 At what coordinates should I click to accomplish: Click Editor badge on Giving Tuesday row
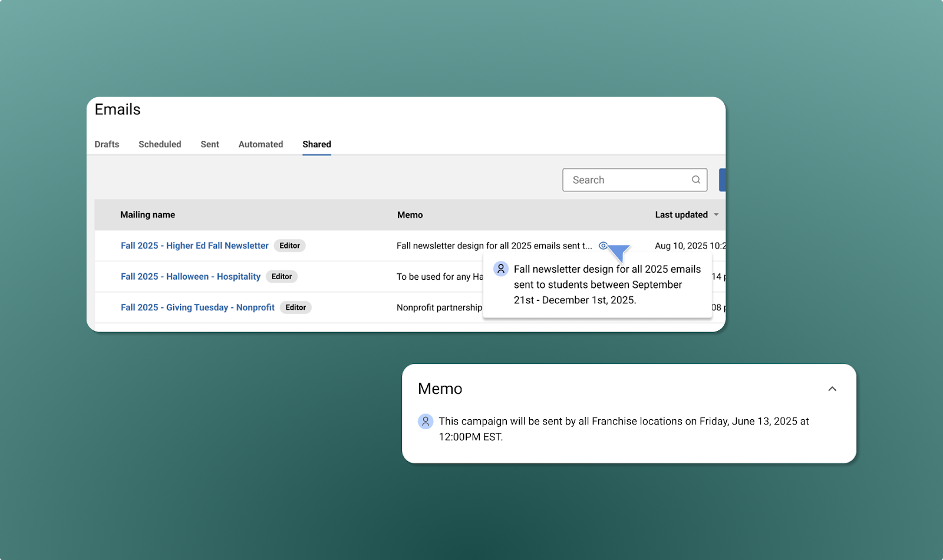click(295, 307)
